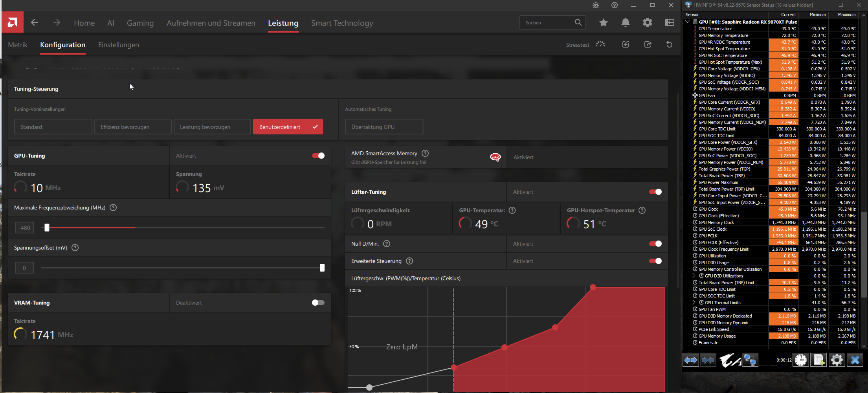
Task: Click the AMD logo home icon
Action: [x=12, y=22]
